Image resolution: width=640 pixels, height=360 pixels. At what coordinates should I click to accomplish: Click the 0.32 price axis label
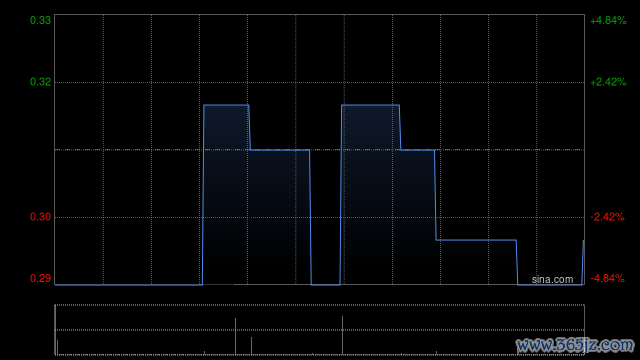click(x=40, y=82)
